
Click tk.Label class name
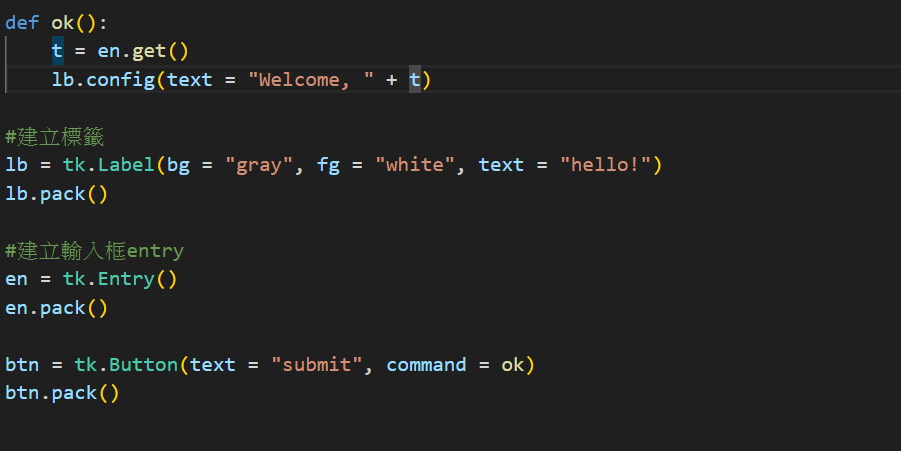109,165
